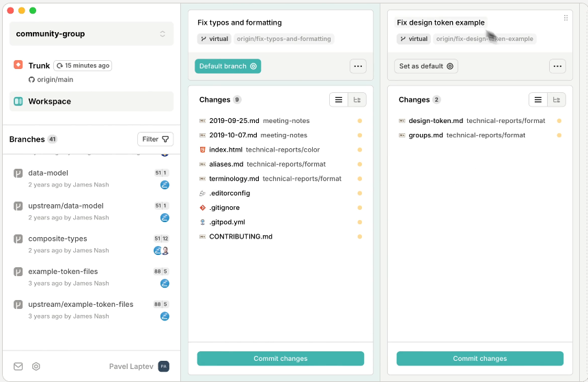Switch first Changes panel to tree view
The image size is (588, 382).
point(357,100)
